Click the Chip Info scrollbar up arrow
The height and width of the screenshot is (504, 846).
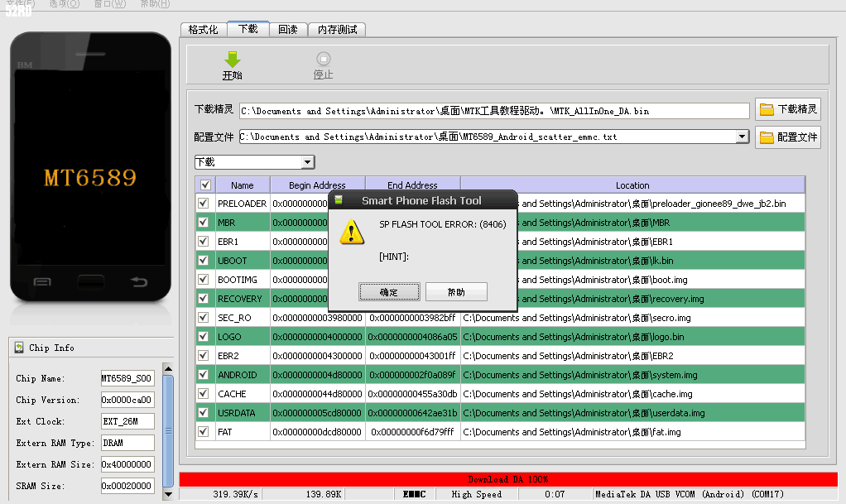[x=168, y=369]
